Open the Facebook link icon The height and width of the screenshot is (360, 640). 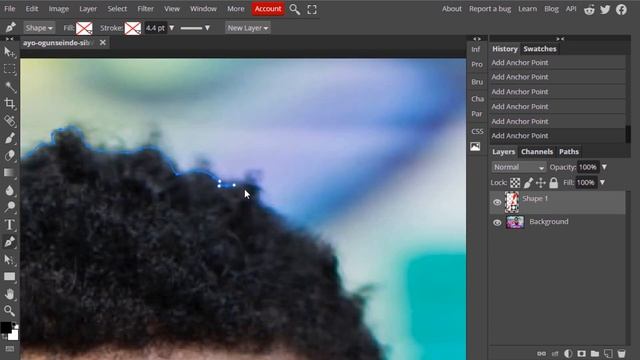coord(621,9)
